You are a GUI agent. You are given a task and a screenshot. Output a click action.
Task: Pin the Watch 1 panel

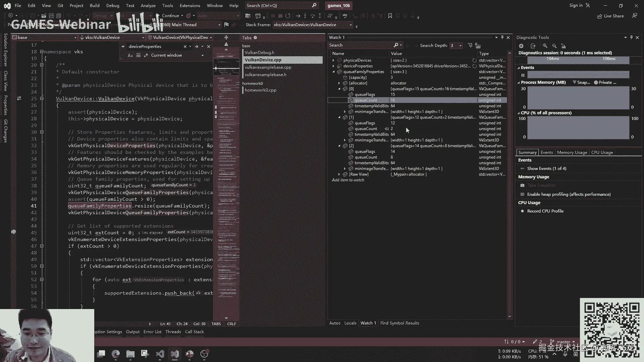pos(502,37)
